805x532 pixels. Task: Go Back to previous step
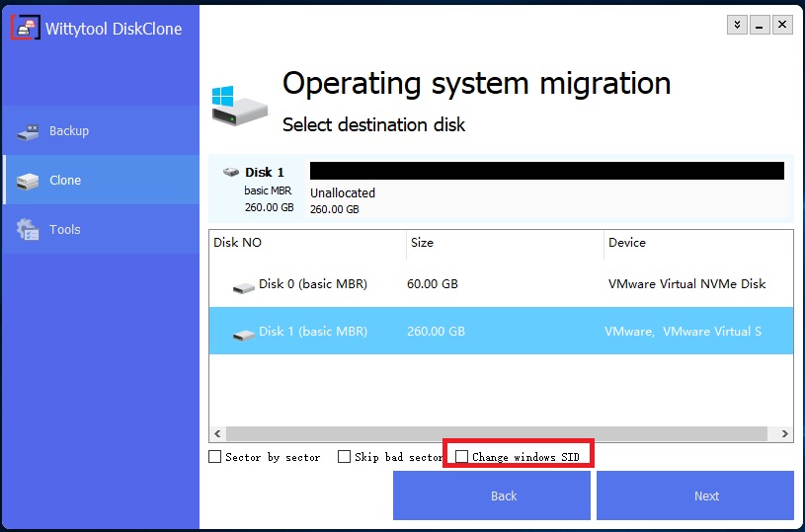coord(492,495)
